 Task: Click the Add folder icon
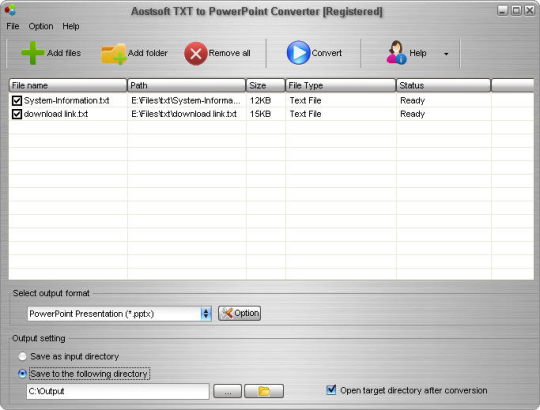(114, 54)
